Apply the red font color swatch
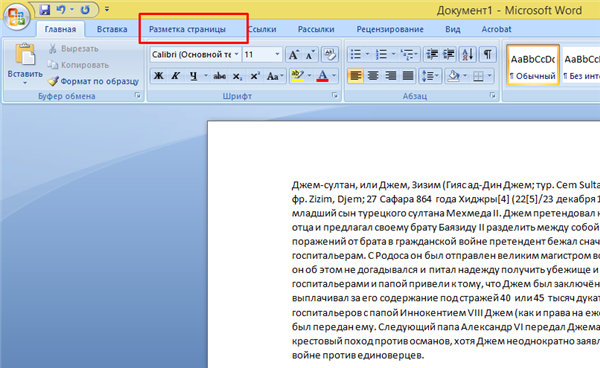This screenshot has width=600, height=368. tap(323, 76)
